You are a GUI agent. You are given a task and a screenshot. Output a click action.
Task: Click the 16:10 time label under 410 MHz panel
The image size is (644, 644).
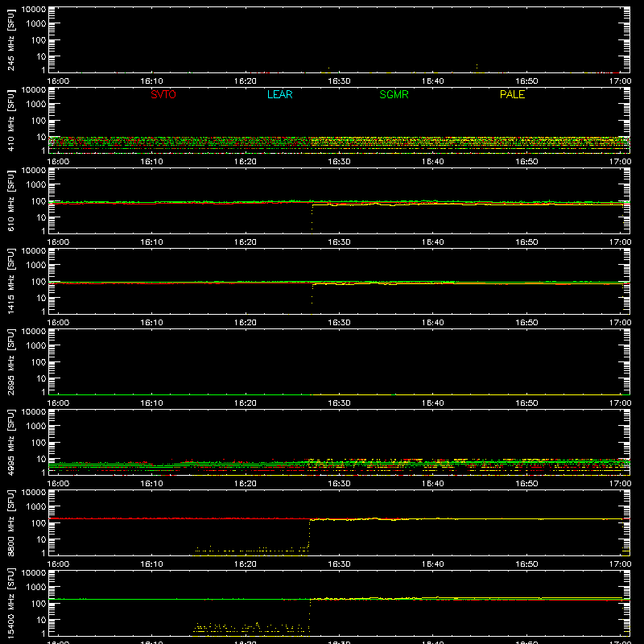click(151, 162)
